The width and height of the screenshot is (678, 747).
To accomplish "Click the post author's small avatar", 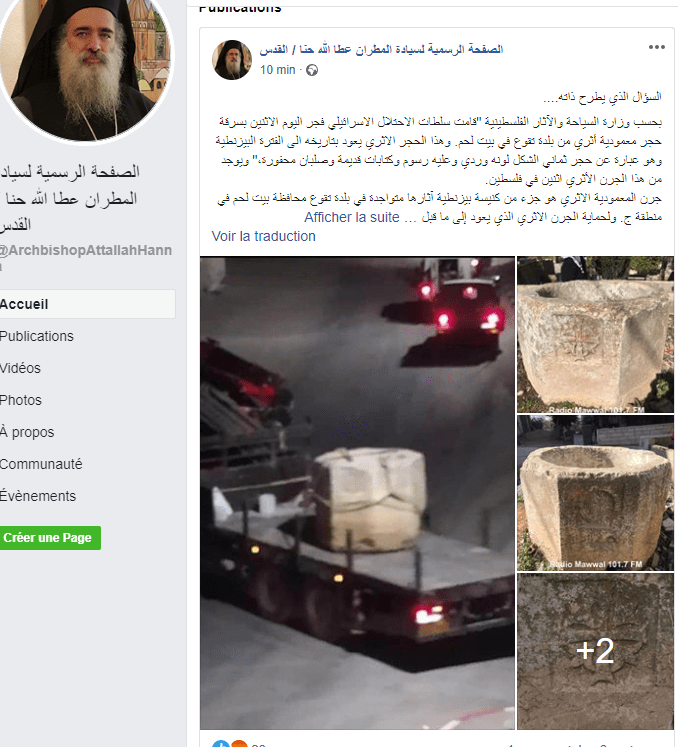I will [232, 60].
